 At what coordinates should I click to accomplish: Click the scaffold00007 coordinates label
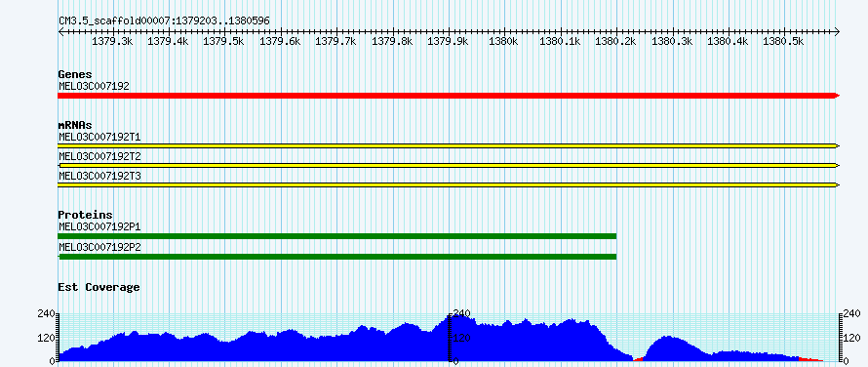[x=165, y=20]
